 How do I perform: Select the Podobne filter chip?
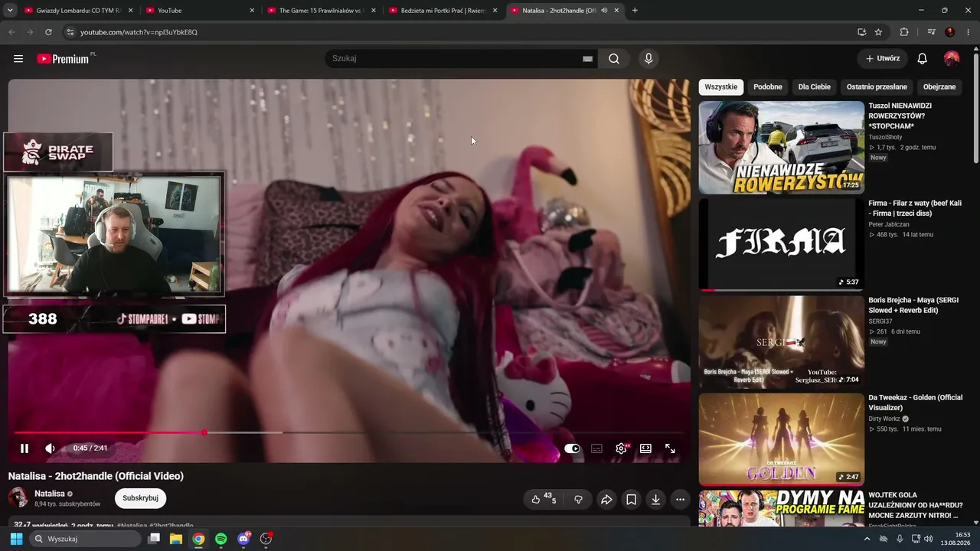pyautogui.click(x=768, y=87)
